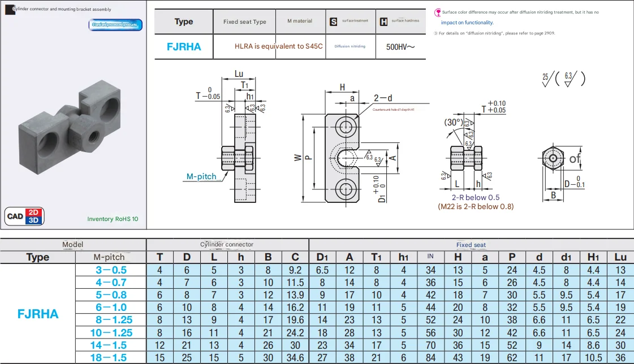Click the surface roughness 25 / 6.3 symbol
The image size is (634, 364).
point(563,79)
